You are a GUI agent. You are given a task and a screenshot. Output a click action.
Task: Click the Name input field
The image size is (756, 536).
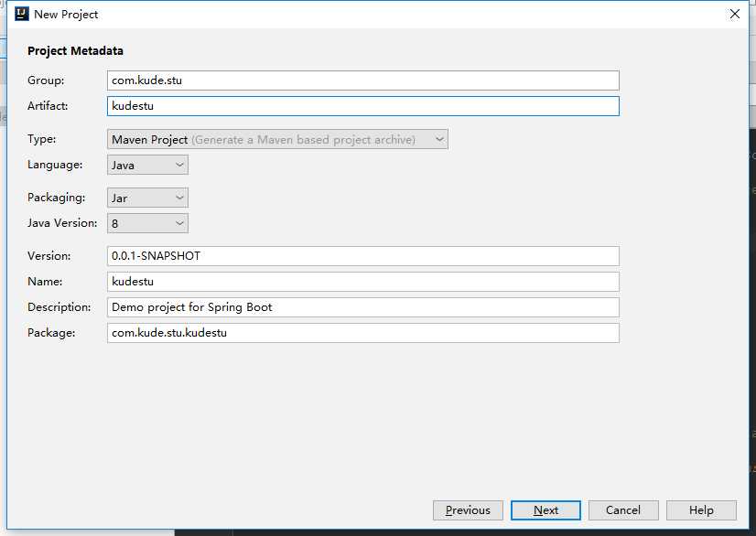tap(362, 282)
